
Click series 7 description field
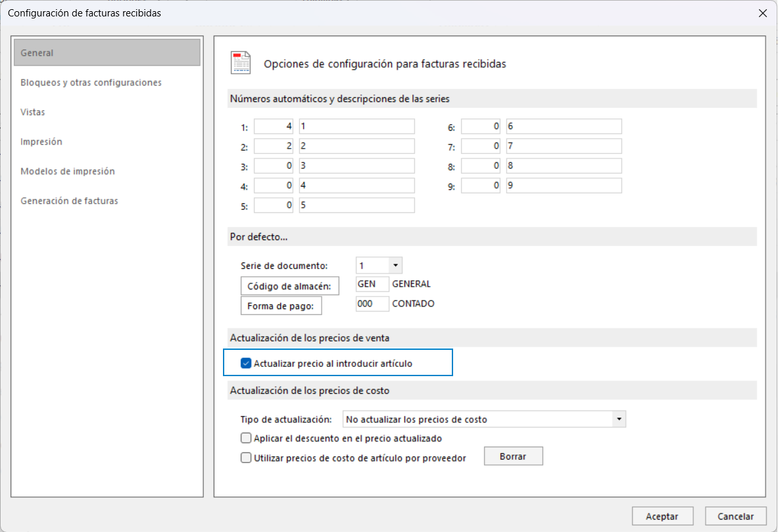(564, 146)
